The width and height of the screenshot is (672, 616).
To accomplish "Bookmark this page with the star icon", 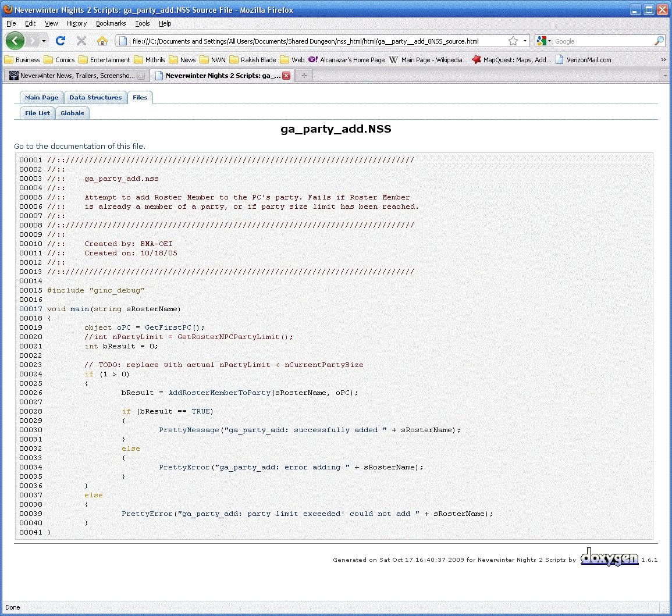I will tap(513, 41).
